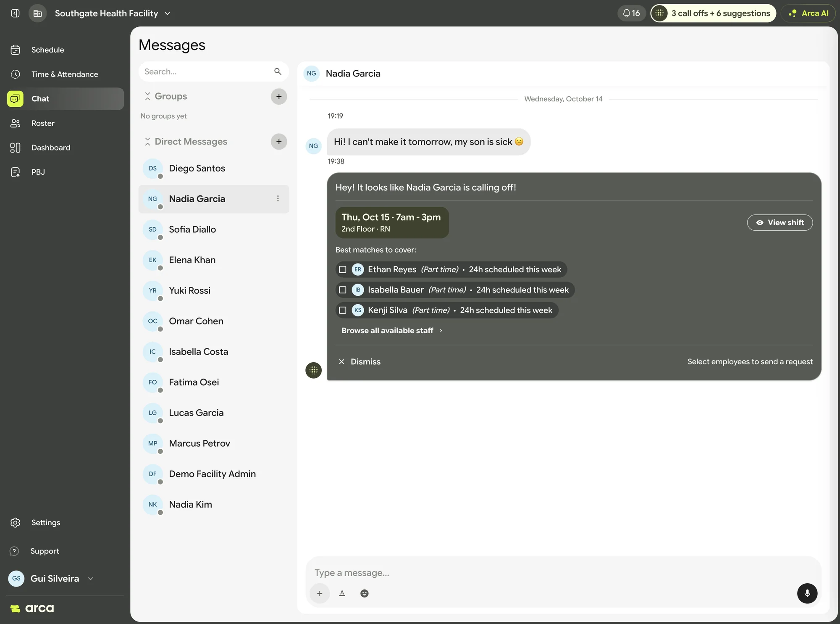Click the Schedule calendar icon
This screenshot has height=624, width=840.
point(15,50)
